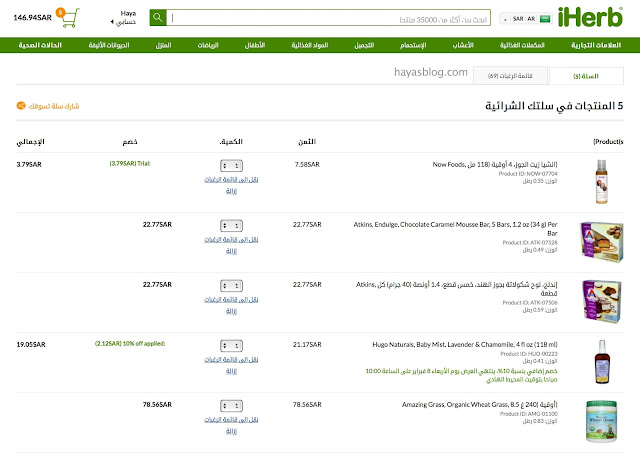Viewport: 640px width, 453px height.
Task: Click the 7.58SAR price
Action: (x=307, y=164)
